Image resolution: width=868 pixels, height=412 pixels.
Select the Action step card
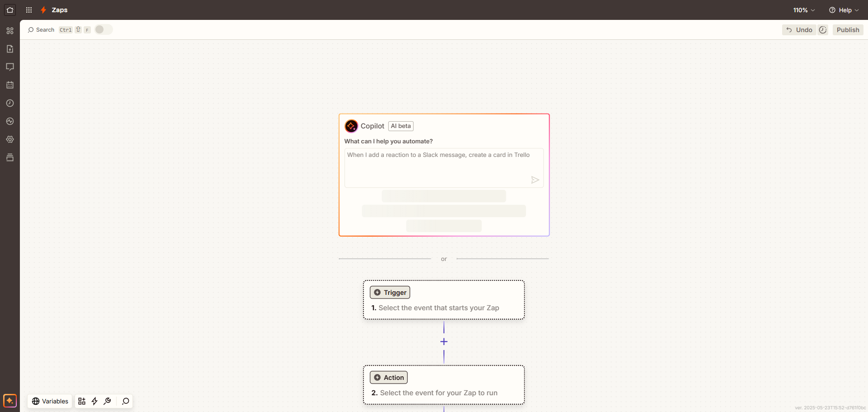click(x=443, y=385)
